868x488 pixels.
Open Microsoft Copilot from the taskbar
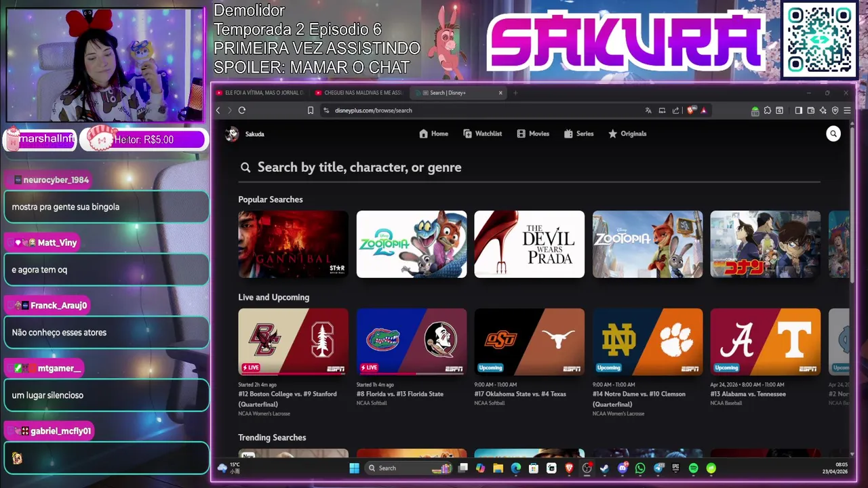(480, 468)
